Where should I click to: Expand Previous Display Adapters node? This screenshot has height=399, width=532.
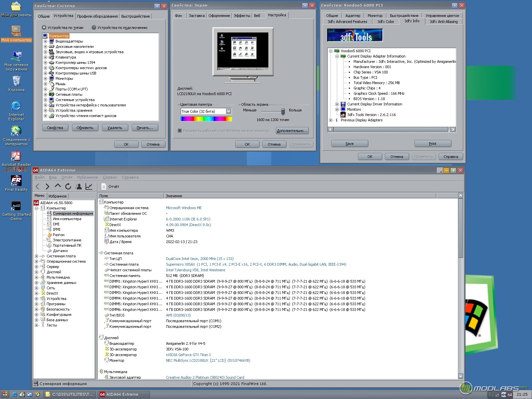331,120
